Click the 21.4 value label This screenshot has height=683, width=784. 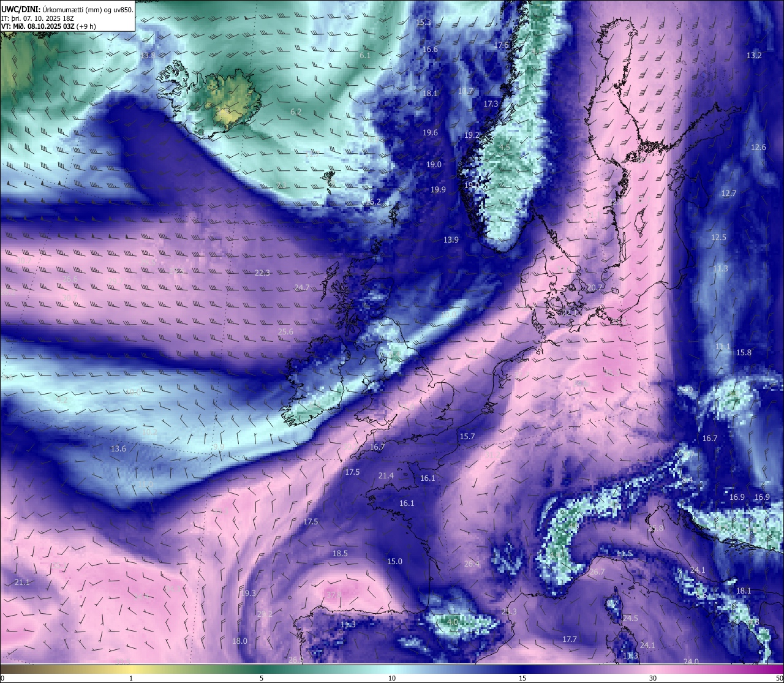[x=386, y=476]
